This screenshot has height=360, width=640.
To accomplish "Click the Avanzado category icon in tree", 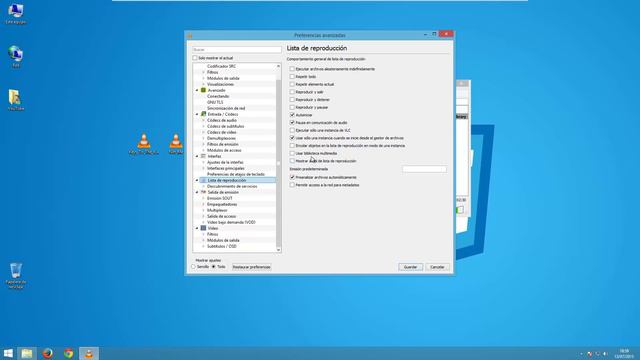I will pyautogui.click(x=203, y=90).
